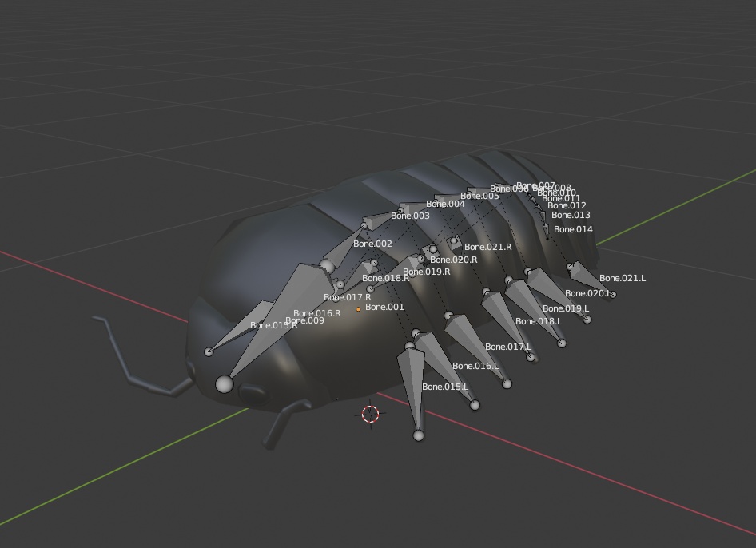
Task: Click the Bone.021.R label
Action: pyautogui.click(x=488, y=247)
